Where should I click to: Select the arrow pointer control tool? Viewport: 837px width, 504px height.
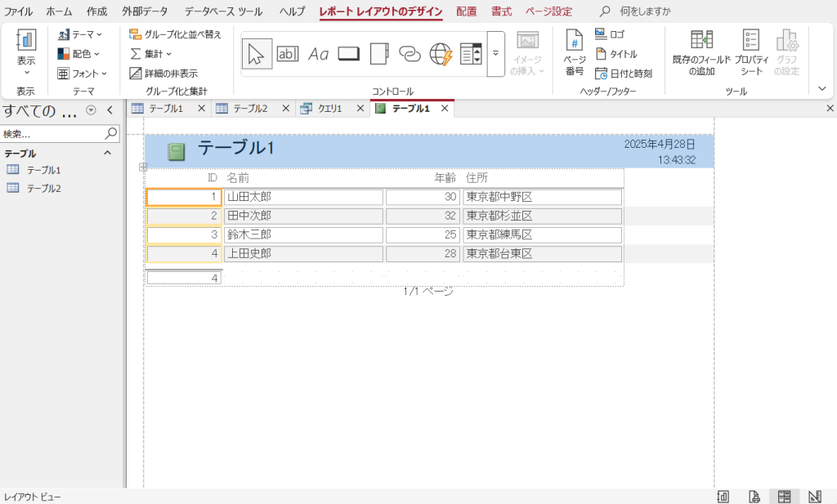[x=257, y=54]
